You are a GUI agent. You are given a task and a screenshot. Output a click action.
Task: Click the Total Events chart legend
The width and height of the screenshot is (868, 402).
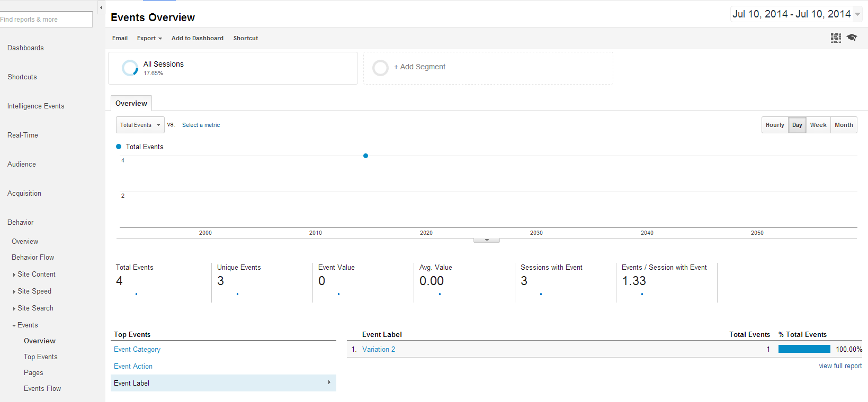140,147
